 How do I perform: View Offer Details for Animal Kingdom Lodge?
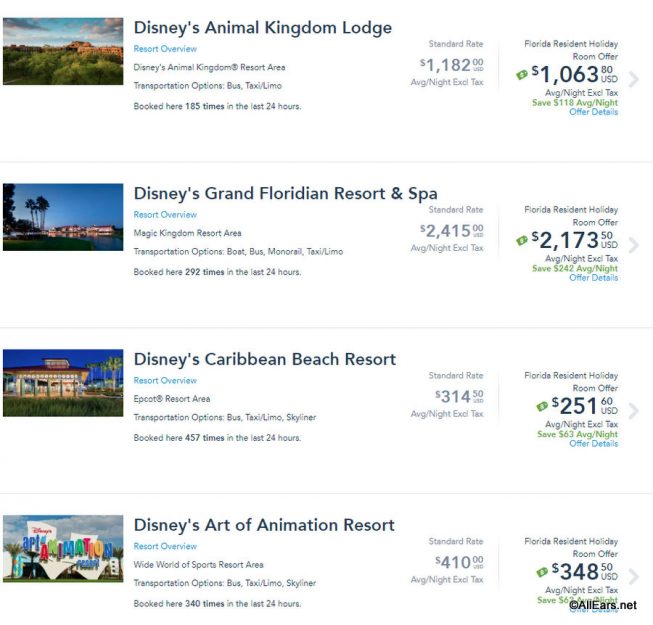point(593,112)
